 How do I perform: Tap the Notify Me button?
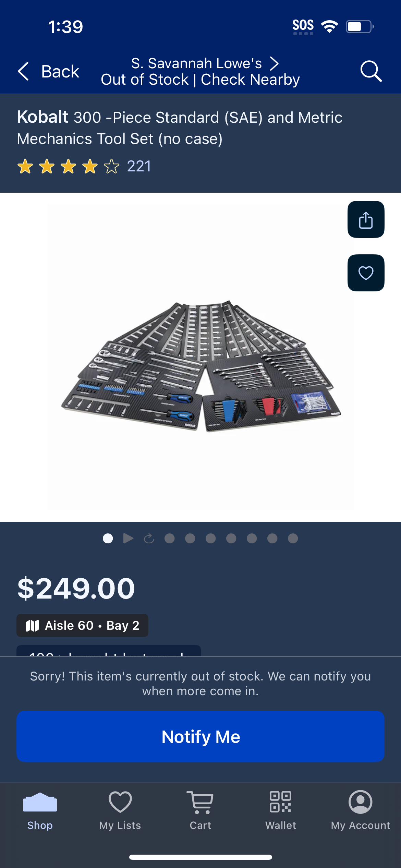200,736
